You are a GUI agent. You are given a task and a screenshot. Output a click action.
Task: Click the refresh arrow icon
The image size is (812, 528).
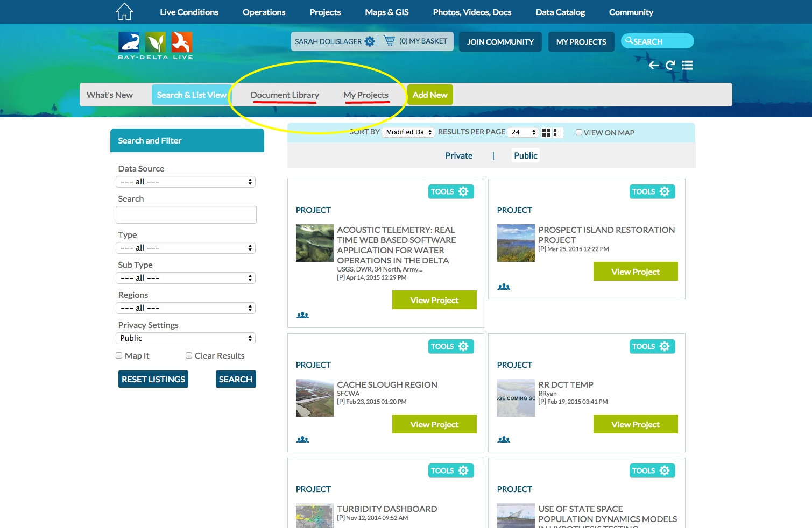coord(670,66)
